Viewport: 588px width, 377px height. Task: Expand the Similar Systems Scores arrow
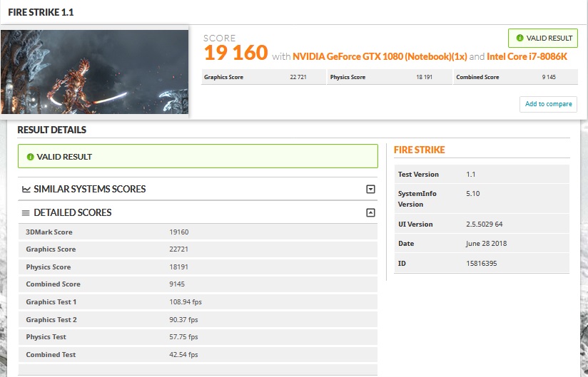[x=370, y=190]
